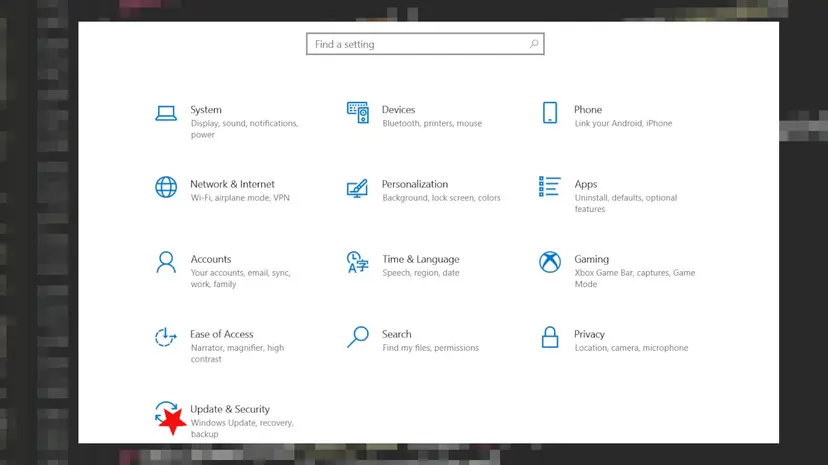Click the Search magnifier category icon

click(x=357, y=337)
